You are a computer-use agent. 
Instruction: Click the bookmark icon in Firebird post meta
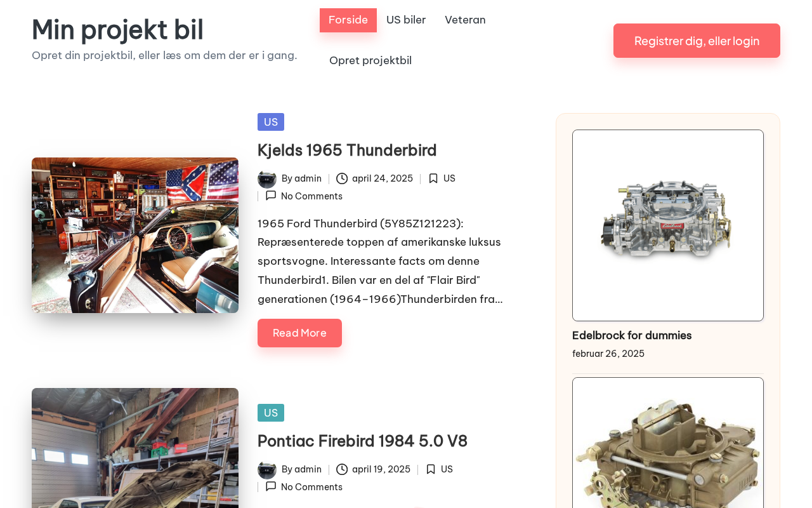[431, 469]
